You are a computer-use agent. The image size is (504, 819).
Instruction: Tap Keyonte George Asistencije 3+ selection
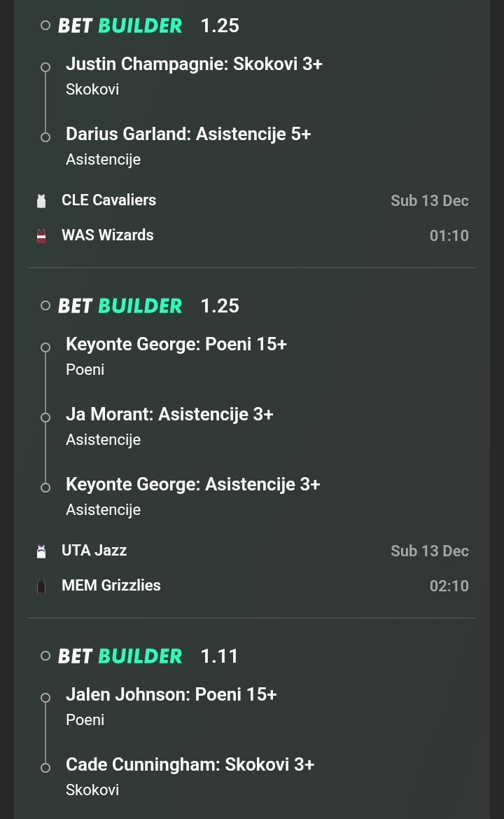click(192, 484)
